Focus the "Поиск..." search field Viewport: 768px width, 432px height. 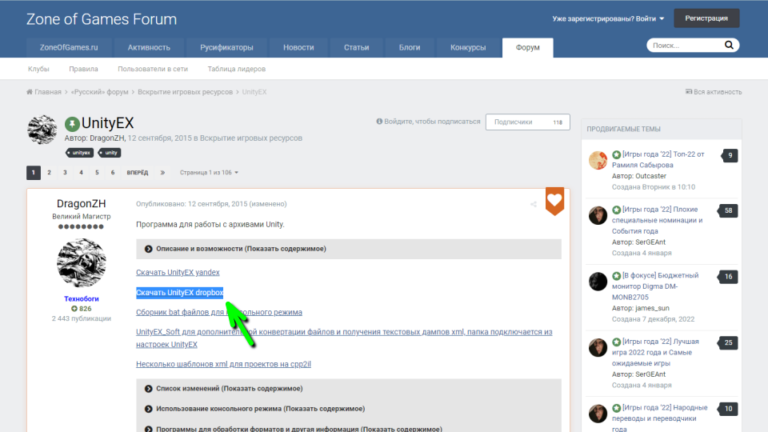682,46
